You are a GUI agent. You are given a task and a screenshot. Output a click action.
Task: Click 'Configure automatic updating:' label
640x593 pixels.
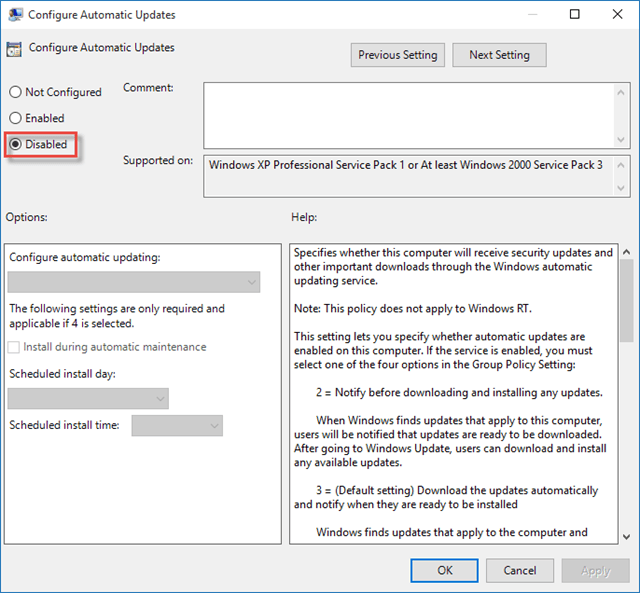85,258
